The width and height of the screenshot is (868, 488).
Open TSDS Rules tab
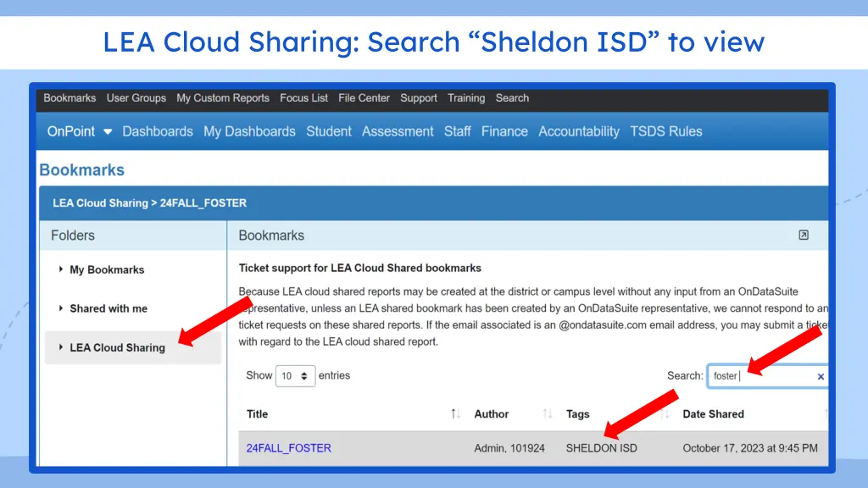coord(666,131)
